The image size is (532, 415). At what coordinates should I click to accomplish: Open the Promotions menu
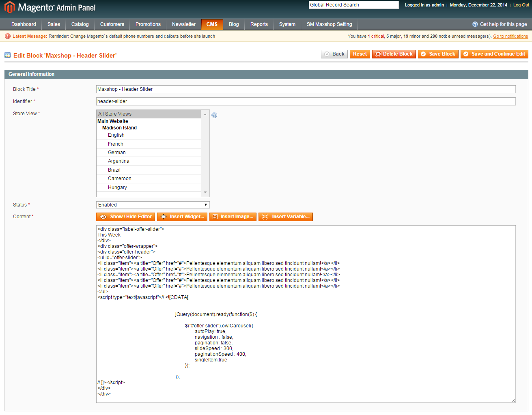pyautogui.click(x=148, y=24)
